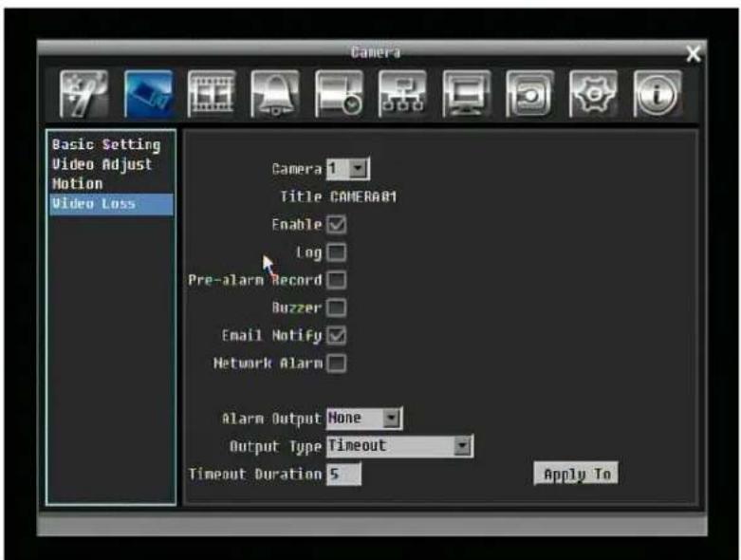Check the Buzzer checkbox
The image size is (741, 560).
tap(337, 308)
